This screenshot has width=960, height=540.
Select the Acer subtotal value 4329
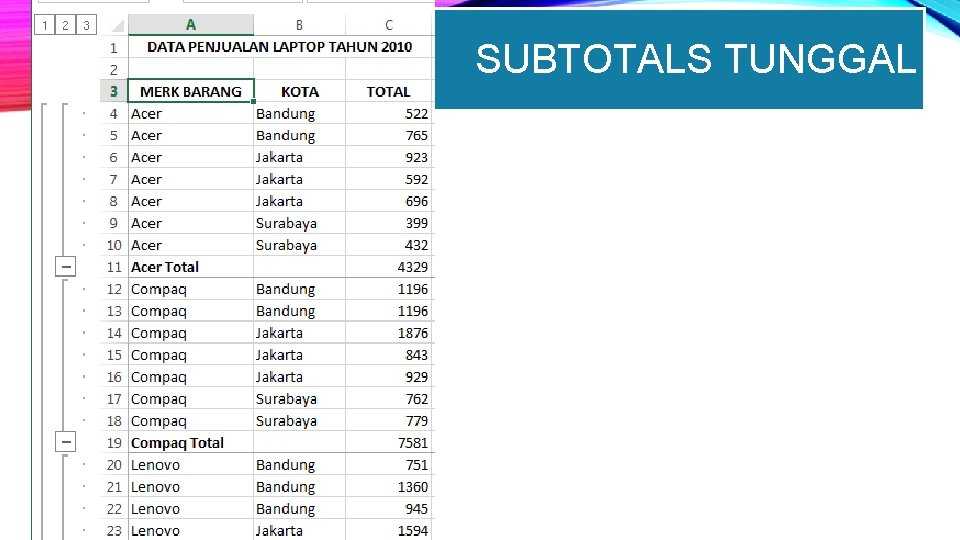389,267
